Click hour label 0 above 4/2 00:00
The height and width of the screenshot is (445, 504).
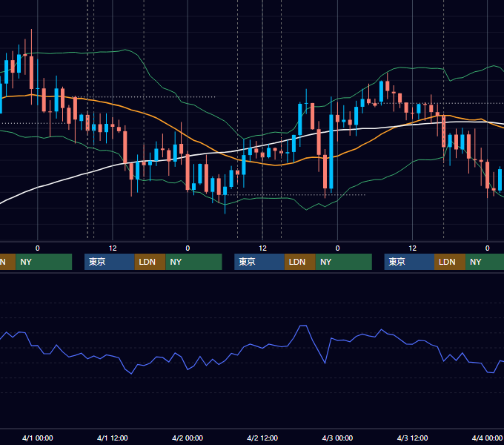(x=188, y=248)
